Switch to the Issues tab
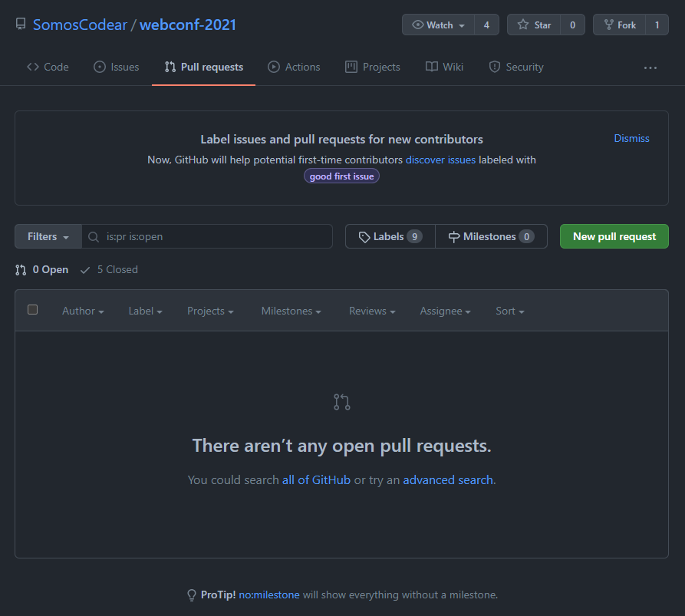 116,67
